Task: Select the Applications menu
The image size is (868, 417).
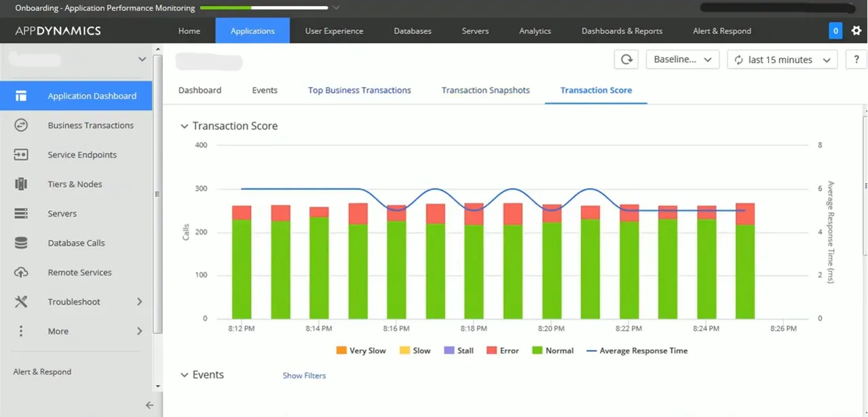Action: pos(252,31)
